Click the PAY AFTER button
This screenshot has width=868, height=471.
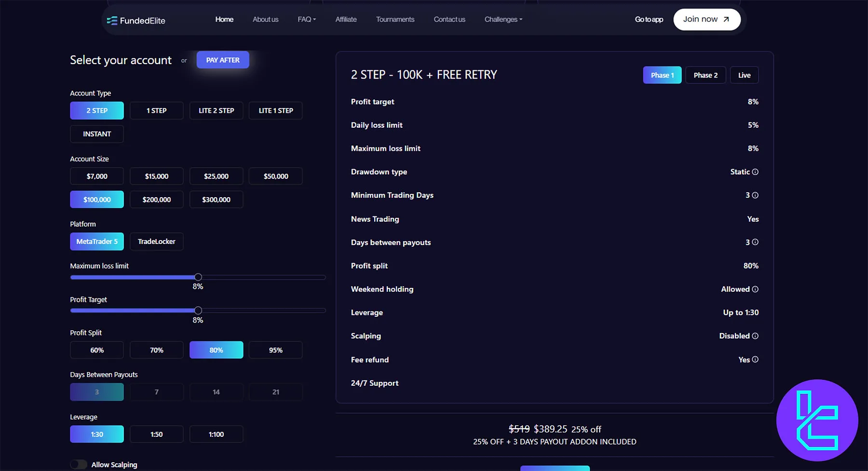[x=223, y=60]
